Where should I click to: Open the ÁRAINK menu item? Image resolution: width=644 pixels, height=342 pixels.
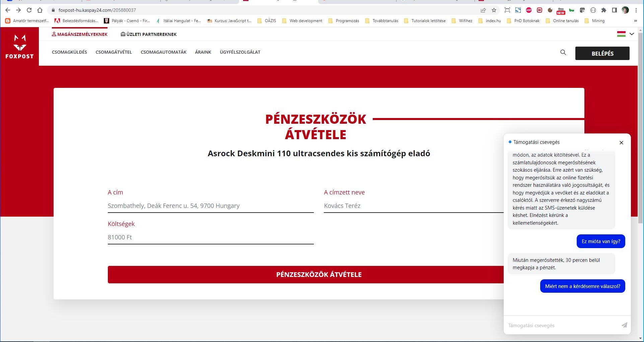coord(203,52)
